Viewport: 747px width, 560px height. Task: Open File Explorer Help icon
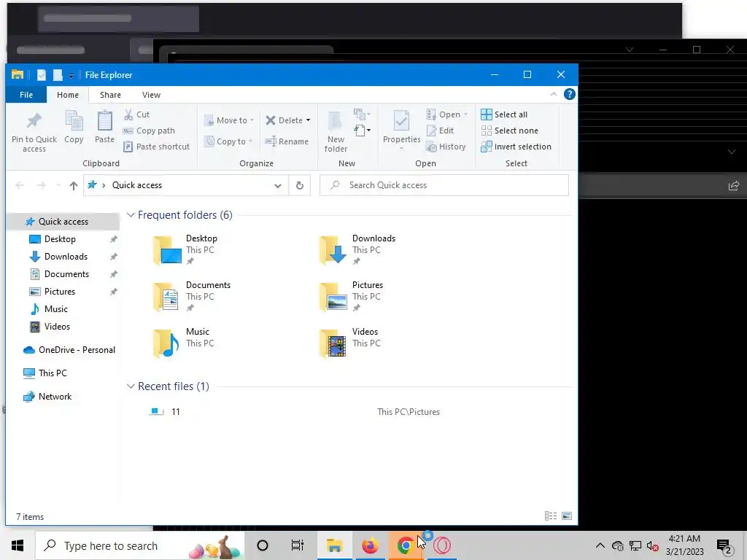click(569, 94)
